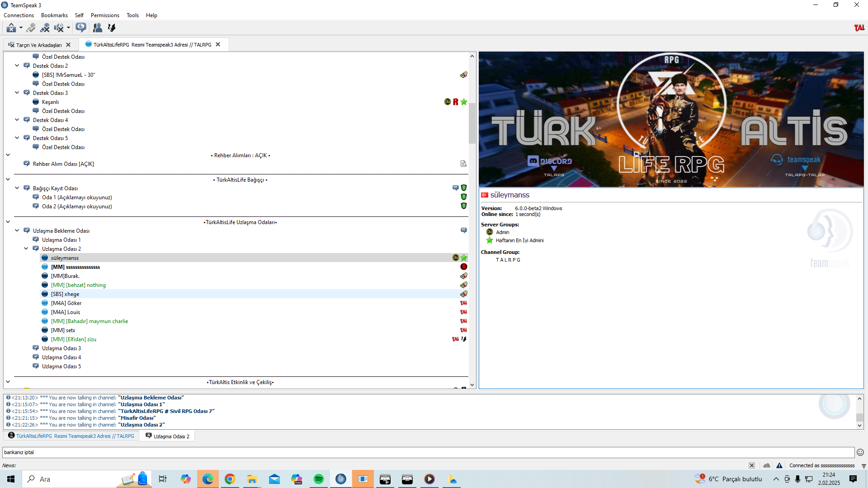Click TAL badge beside [M4A] Göker
868x488 pixels.
(x=463, y=303)
